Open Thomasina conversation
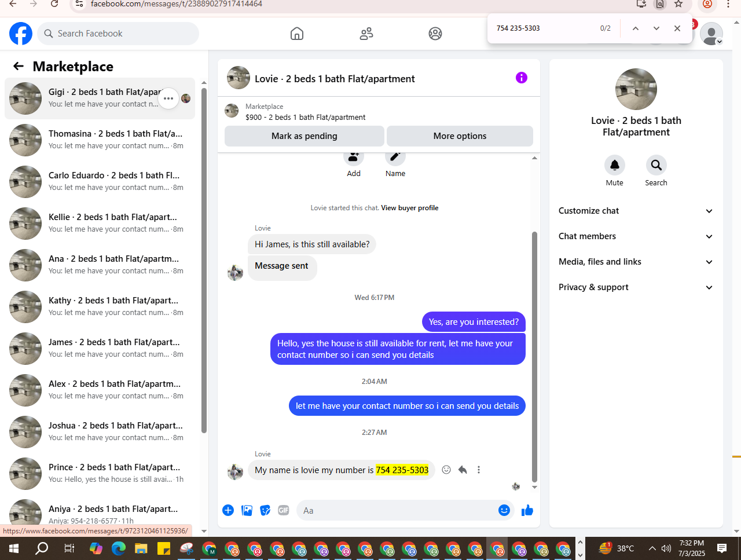The height and width of the screenshot is (560, 741). tap(100, 140)
